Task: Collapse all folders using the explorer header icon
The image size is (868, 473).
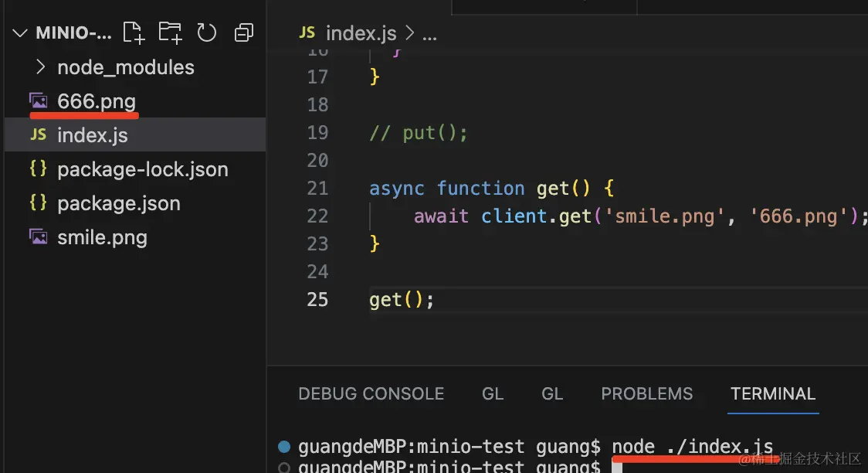Action: pos(243,32)
